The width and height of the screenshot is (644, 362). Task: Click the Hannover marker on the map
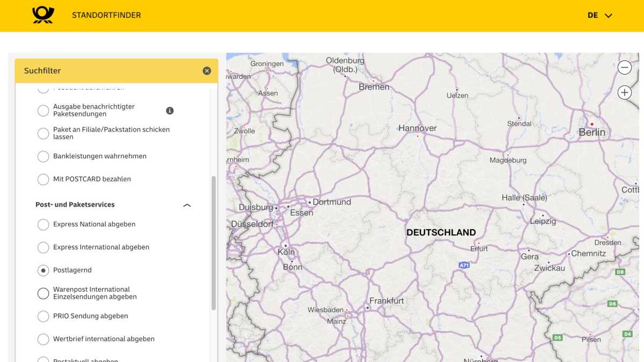click(x=418, y=136)
